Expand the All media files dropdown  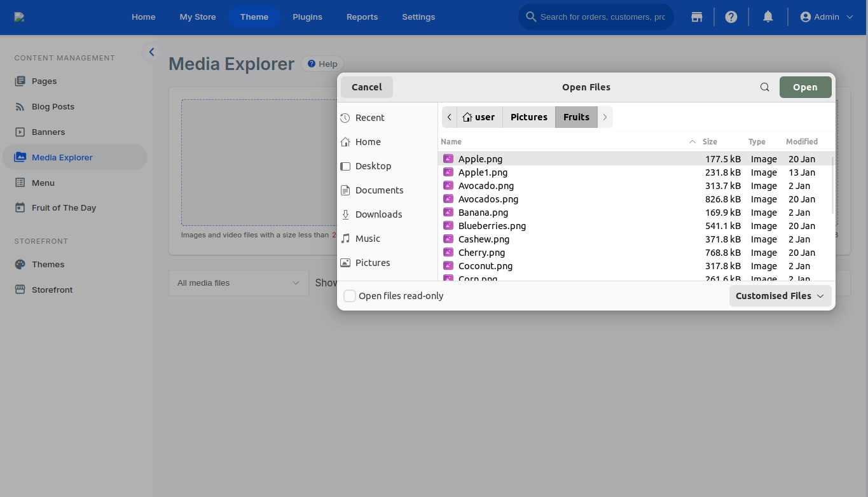pos(238,283)
